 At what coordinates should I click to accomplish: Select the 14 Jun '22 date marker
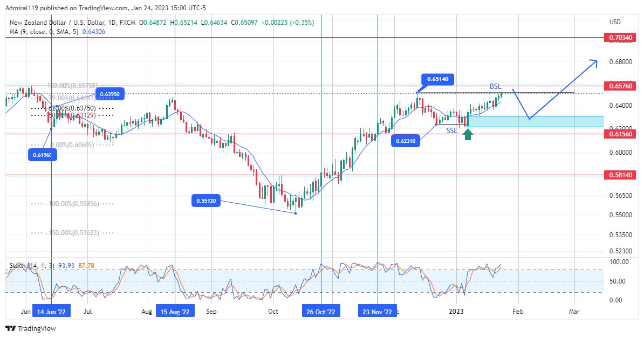tap(51, 312)
